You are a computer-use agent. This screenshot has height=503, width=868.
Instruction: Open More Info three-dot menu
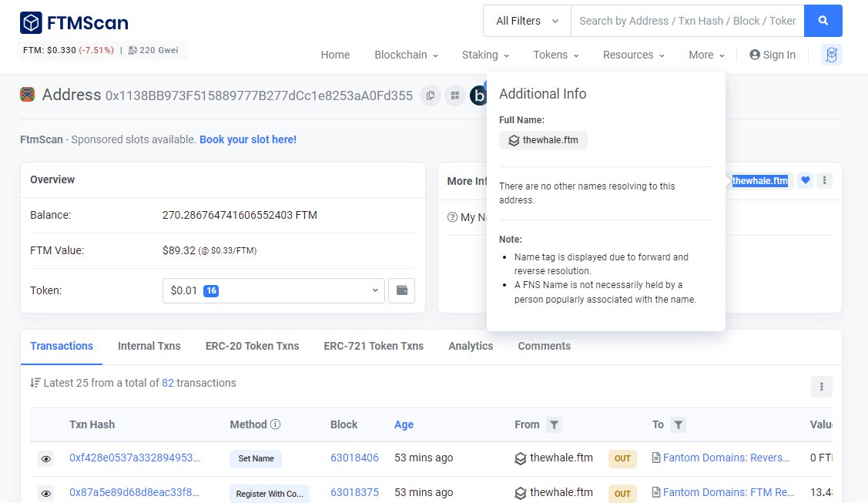tap(824, 180)
